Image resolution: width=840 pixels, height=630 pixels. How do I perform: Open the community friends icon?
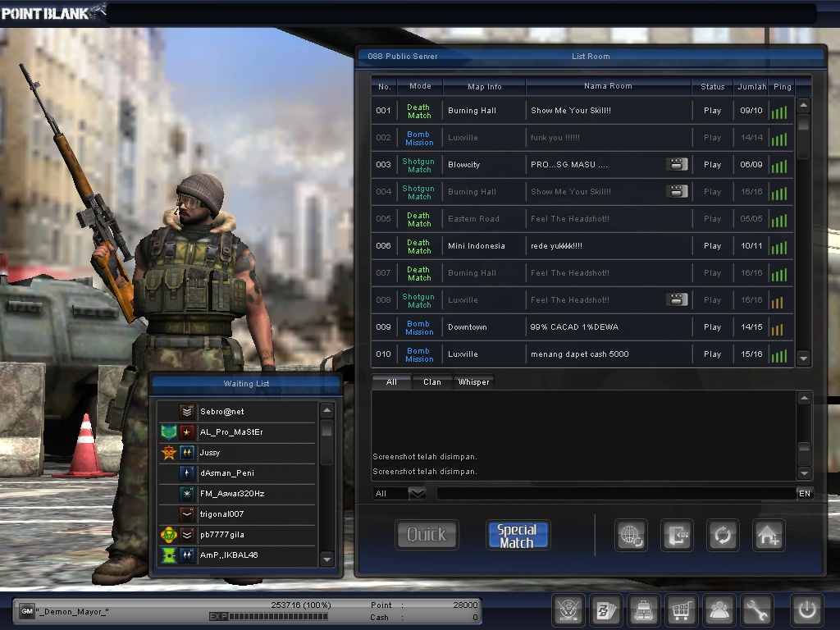click(719, 609)
